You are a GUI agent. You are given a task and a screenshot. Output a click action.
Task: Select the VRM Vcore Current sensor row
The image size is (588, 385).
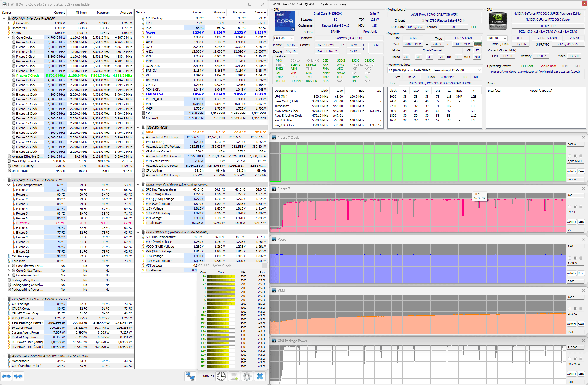(x=201, y=151)
